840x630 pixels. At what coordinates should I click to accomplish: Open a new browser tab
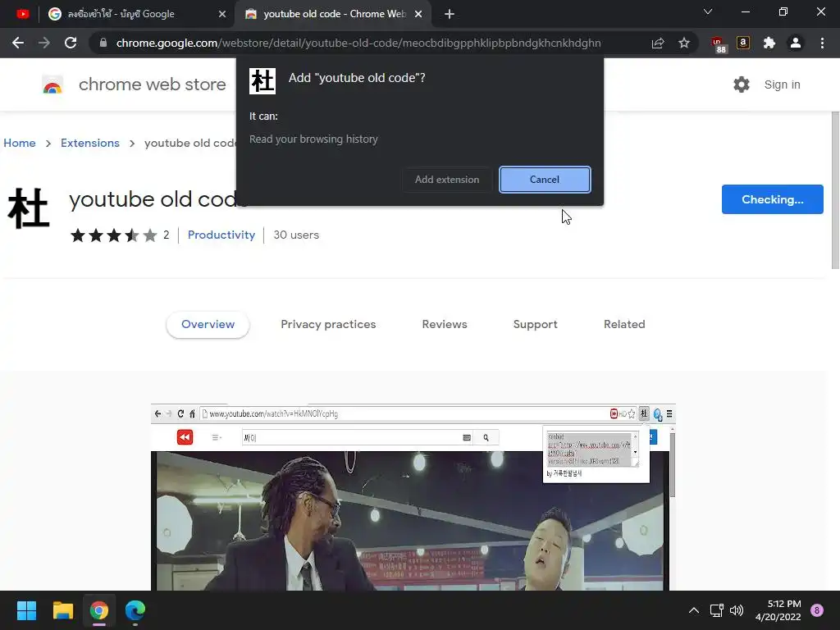click(x=450, y=14)
